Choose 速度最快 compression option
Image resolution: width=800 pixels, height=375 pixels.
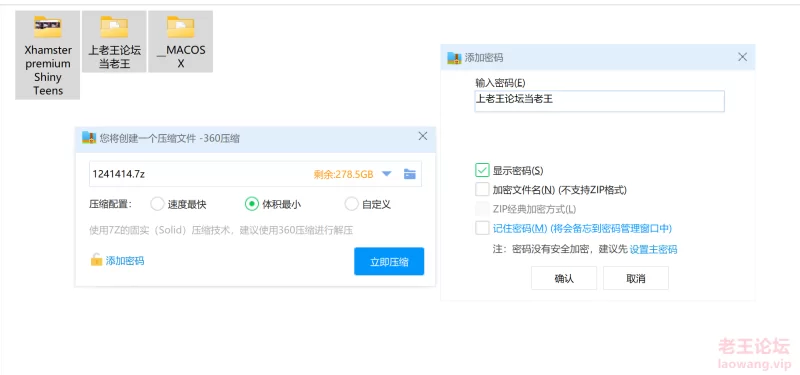(x=157, y=205)
